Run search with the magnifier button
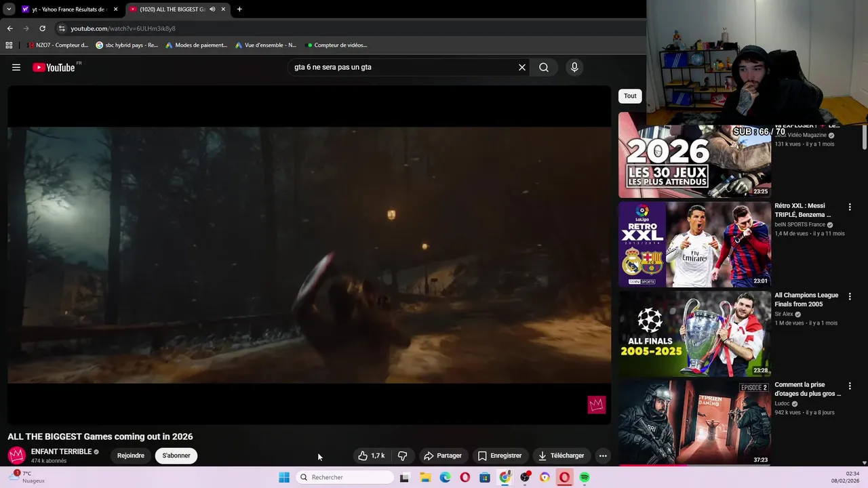Viewport: 868px width, 488px height. pos(544,67)
